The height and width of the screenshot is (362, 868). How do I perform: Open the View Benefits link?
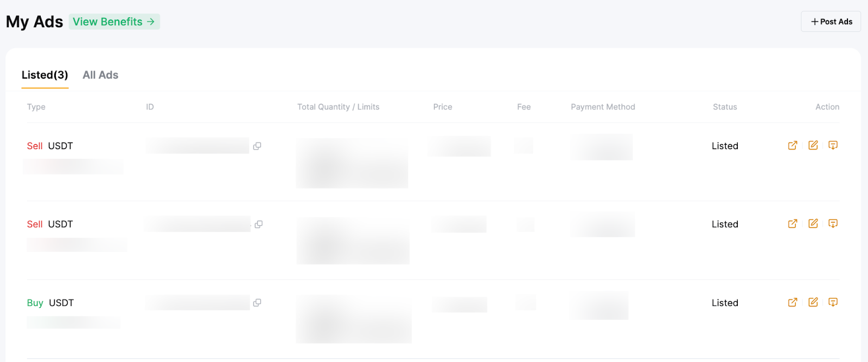114,22
